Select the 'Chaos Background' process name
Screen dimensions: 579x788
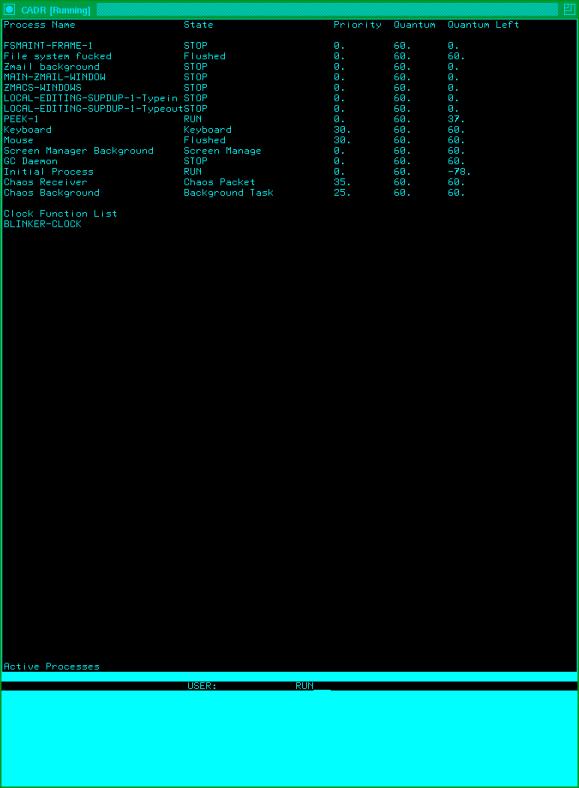coord(51,192)
